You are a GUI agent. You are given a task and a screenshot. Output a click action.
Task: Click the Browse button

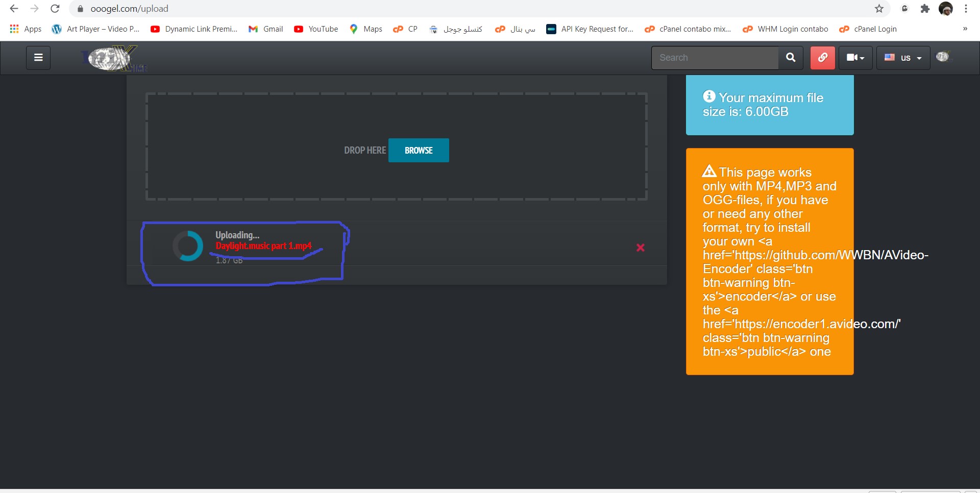pyautogui.click(x=419, y=150)
